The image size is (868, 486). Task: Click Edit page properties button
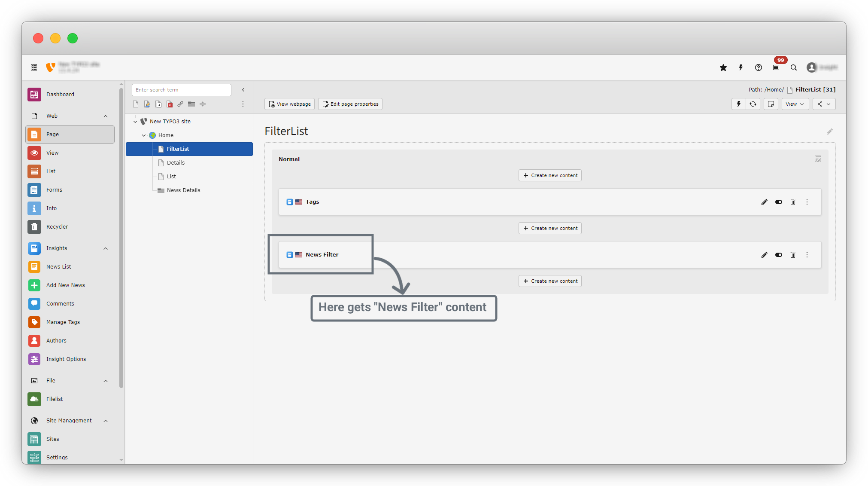[350, 104]
